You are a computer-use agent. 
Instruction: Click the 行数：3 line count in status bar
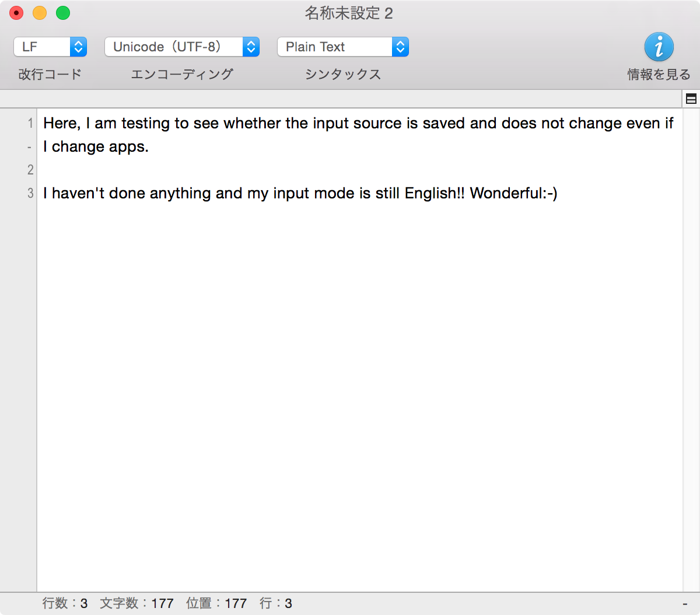pyautogui.click(x=64, y=603)
